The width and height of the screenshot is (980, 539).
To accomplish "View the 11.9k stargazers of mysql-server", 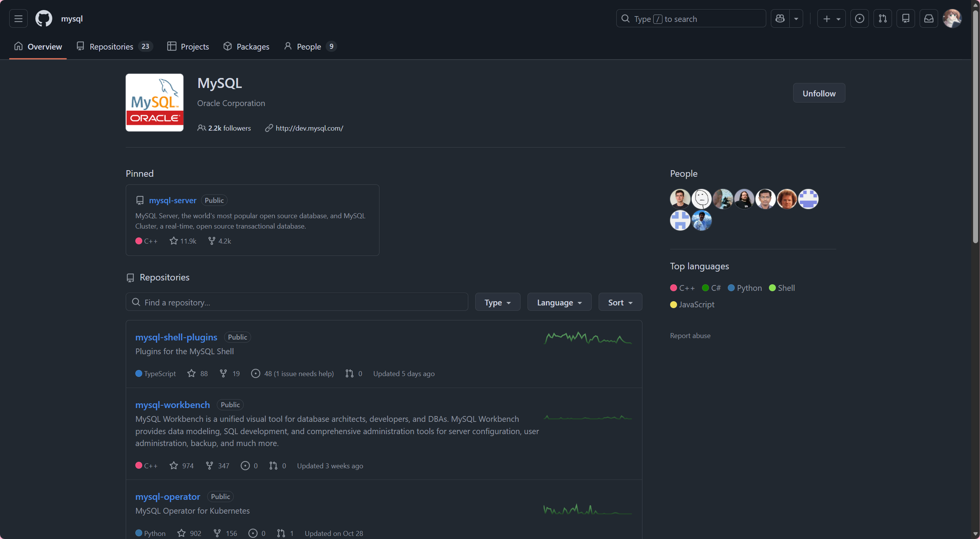I will [183, 241].
